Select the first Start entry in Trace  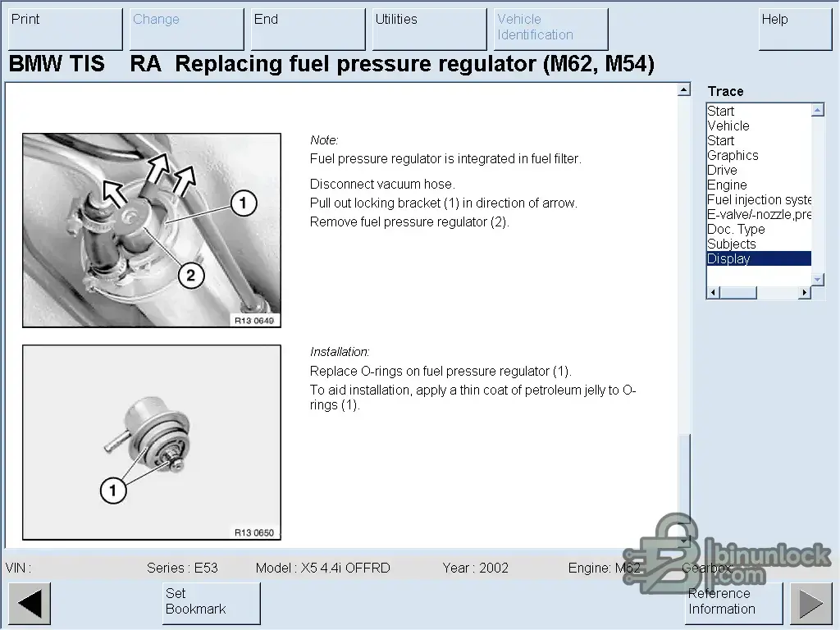click(x=759, y=111)
